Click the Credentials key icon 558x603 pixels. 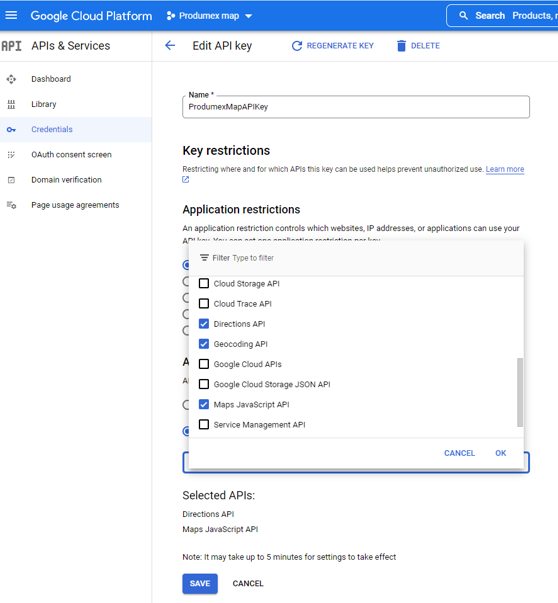[11, 130]
